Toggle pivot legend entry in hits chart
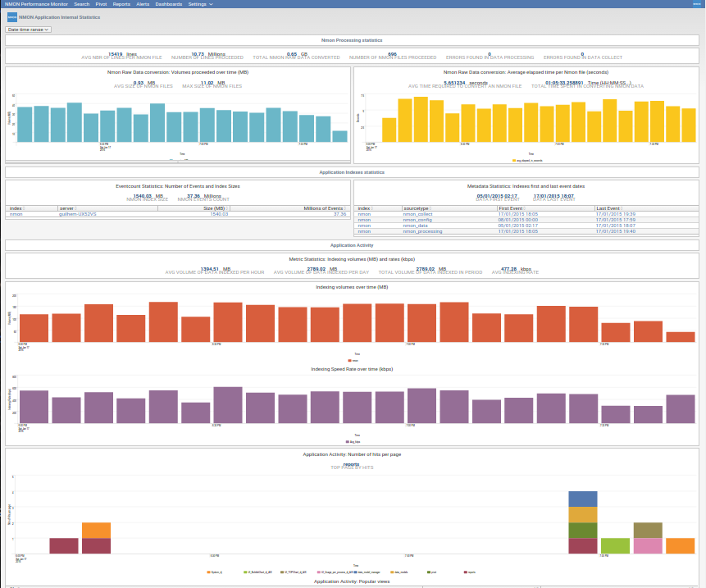 click(x=431, y=572)
